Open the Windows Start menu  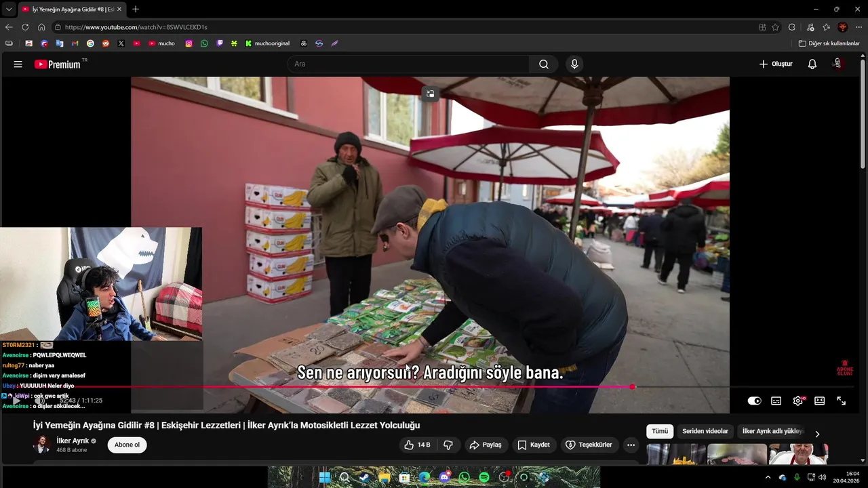pos(325,477)
